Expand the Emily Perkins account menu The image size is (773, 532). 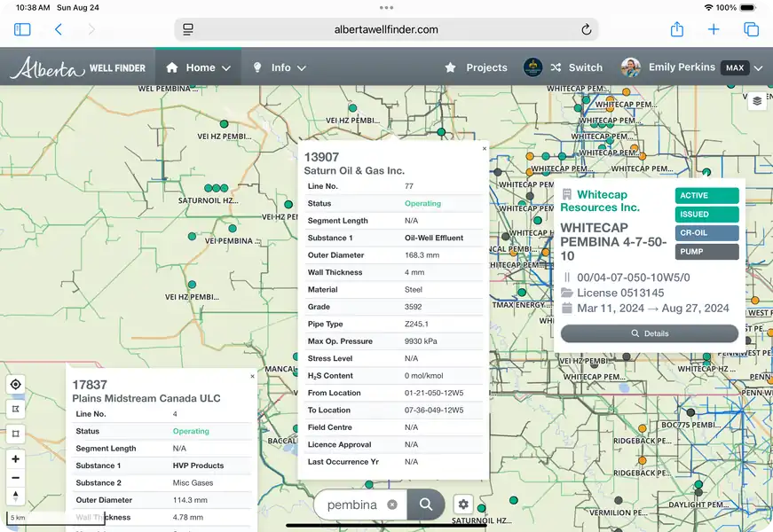(758, 68)
